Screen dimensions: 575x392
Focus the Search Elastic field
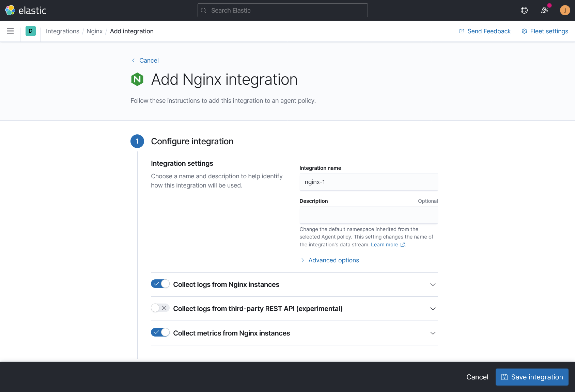(x=283, y=10)
